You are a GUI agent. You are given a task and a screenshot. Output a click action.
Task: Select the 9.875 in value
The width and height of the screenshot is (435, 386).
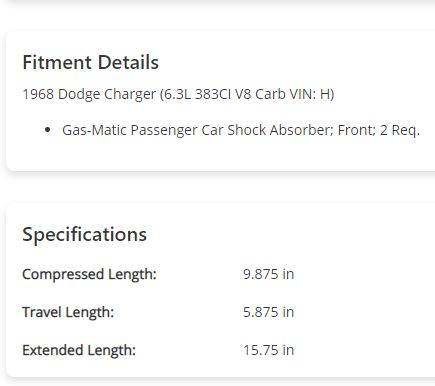point(269,274)
